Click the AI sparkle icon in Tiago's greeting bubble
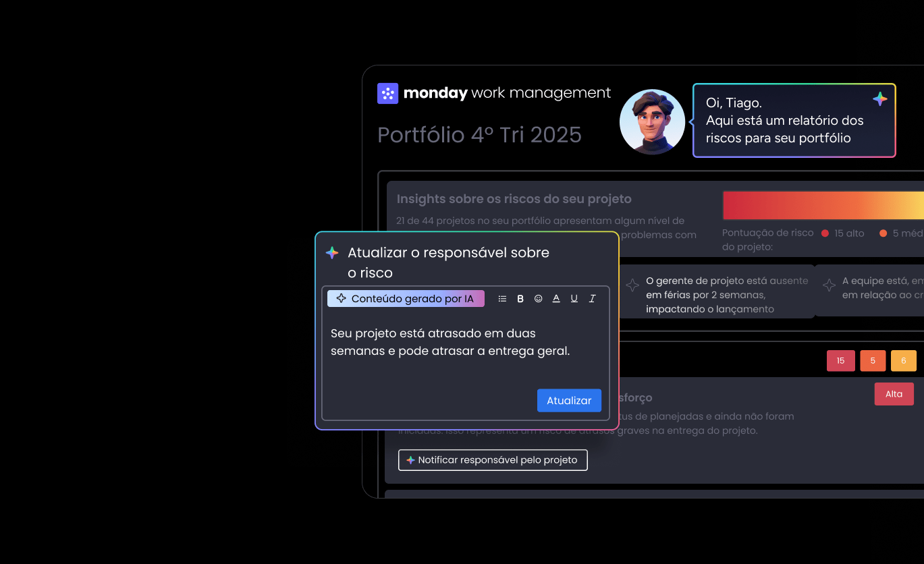Viewport: 924px width, 564px height. pos(880,99)
